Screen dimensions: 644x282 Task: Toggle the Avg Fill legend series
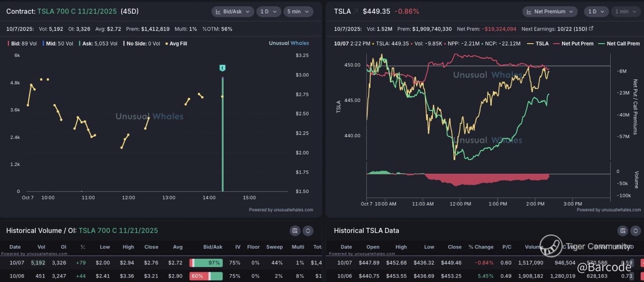click(x=176, y=44)
